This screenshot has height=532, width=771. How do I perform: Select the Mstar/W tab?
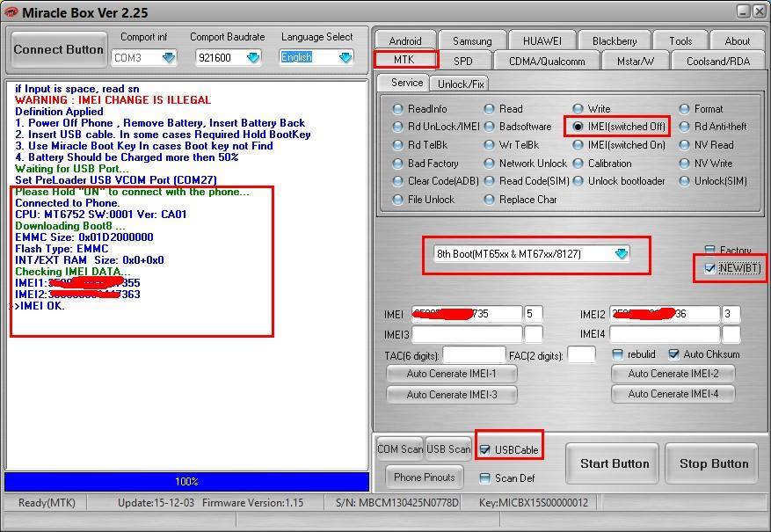pos(636,61)
